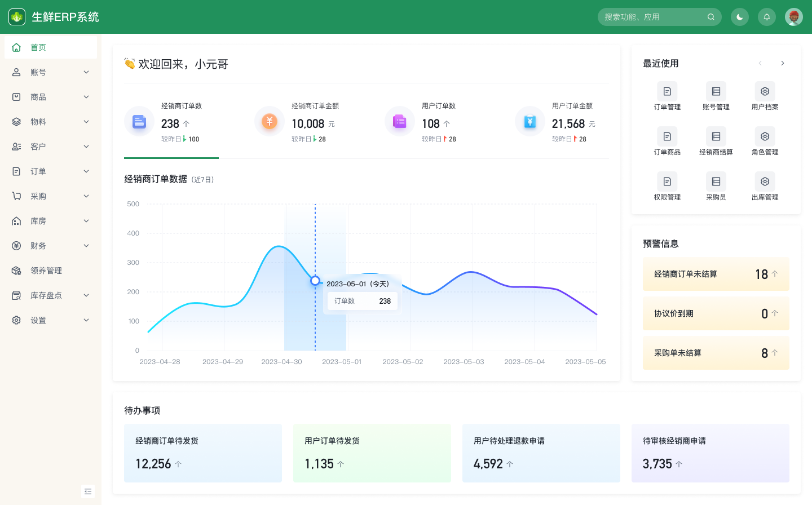Open 权限管理 shortcut
The width and height of the screenshot is (812, 505).
[667, 187]
